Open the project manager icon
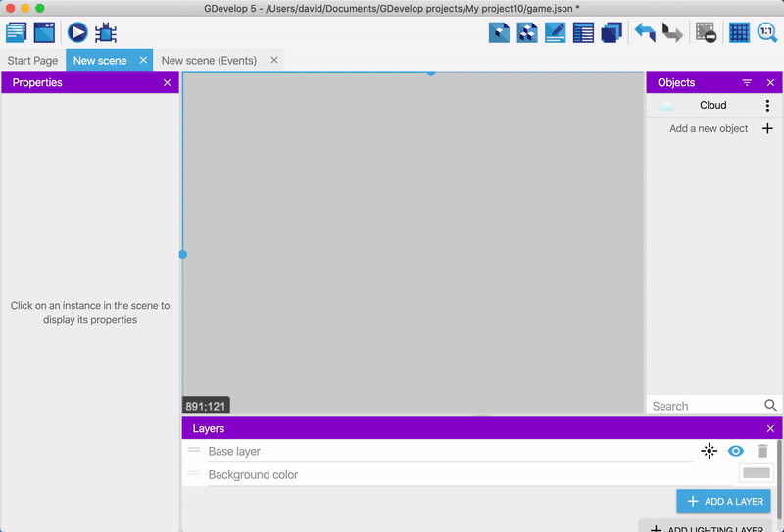The image size is (784, 532). coord(16,32)
